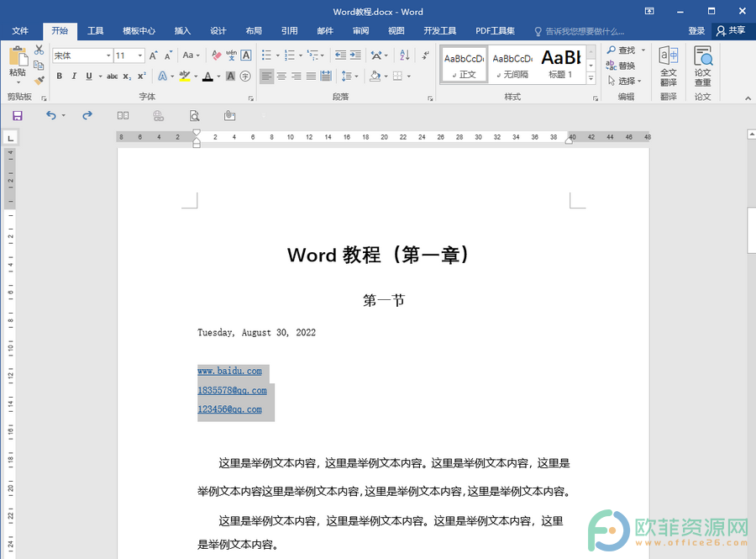
Task: Save document with purple disk icon
Action: point(18,116)
